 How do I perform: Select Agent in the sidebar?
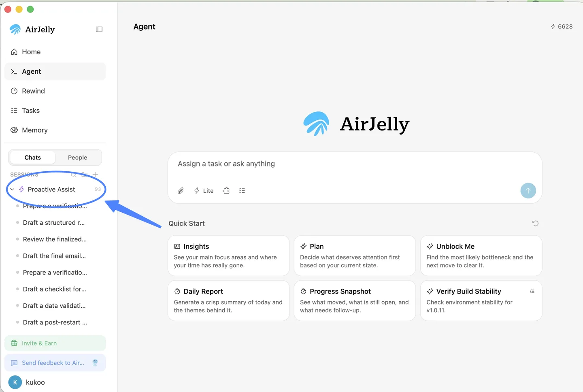click(55, 71)
